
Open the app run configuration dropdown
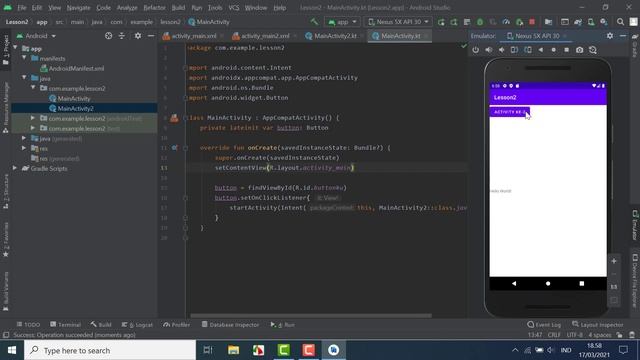342,22
